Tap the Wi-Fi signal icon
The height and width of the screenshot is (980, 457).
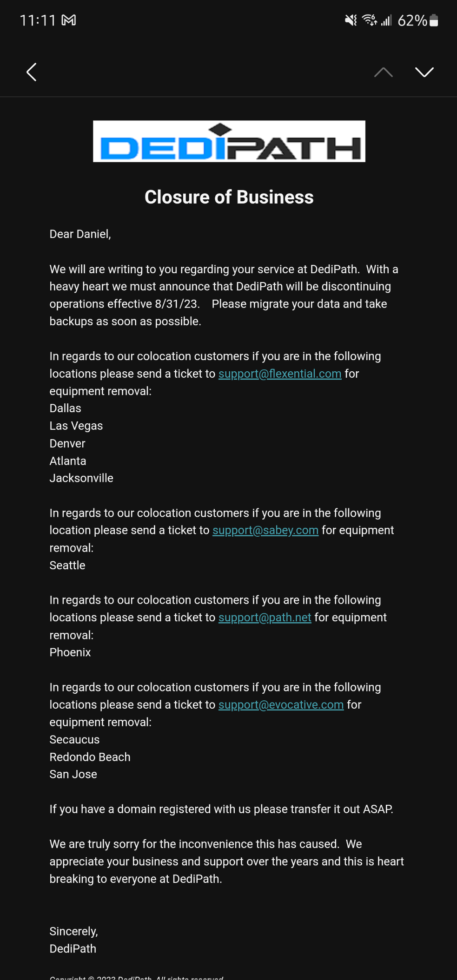click(x=370, y=20)
